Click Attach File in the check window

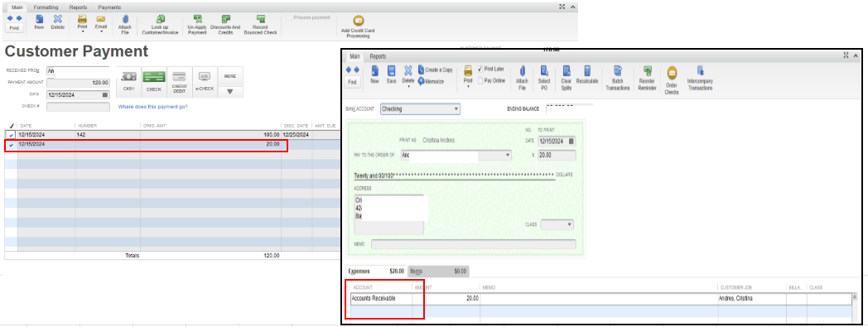[x=522, y=78]
